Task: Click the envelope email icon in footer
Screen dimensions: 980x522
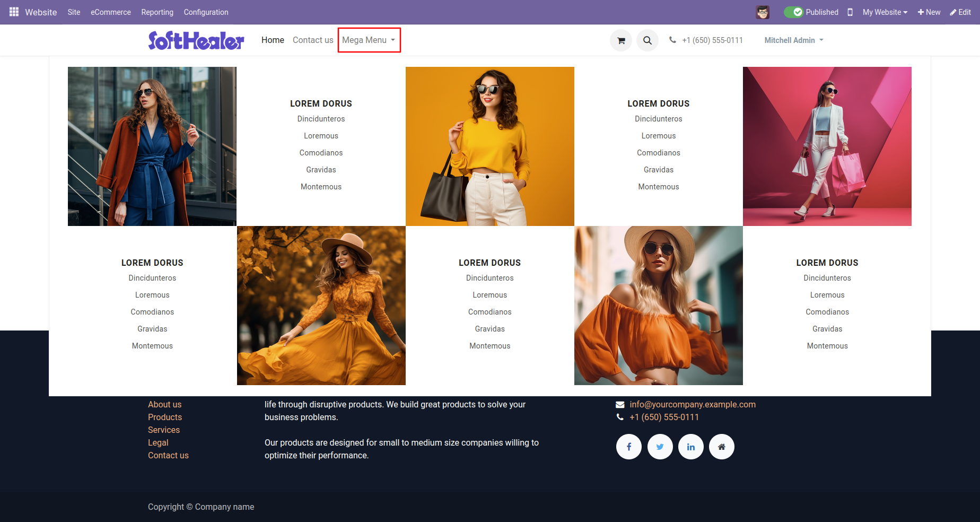Action: pyautogui.click(x=620, y=405)
